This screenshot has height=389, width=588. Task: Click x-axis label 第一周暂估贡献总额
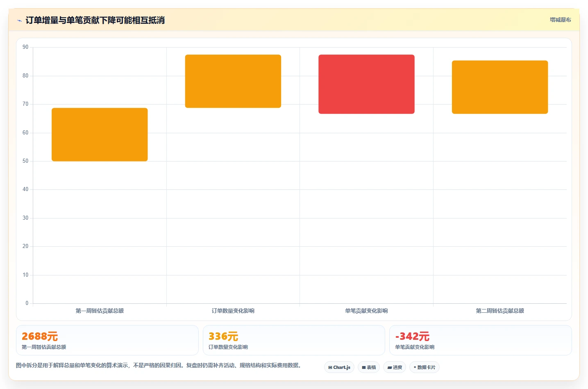(100, 311)
